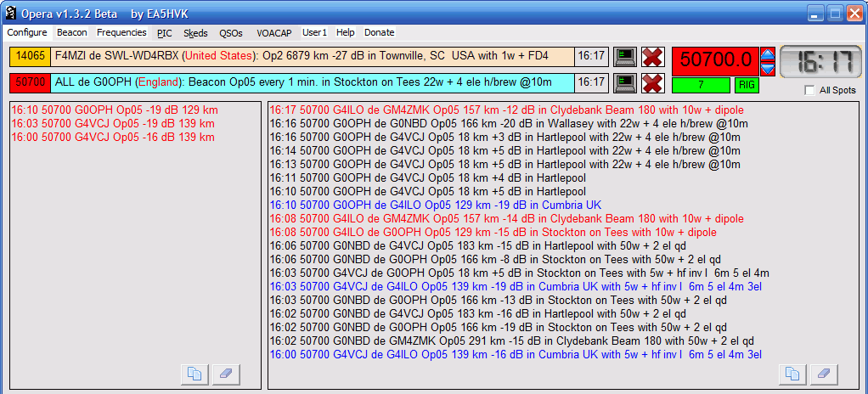Screen dimensions: 868x394
Task: Erase the left spots panel
Action: 226,374
